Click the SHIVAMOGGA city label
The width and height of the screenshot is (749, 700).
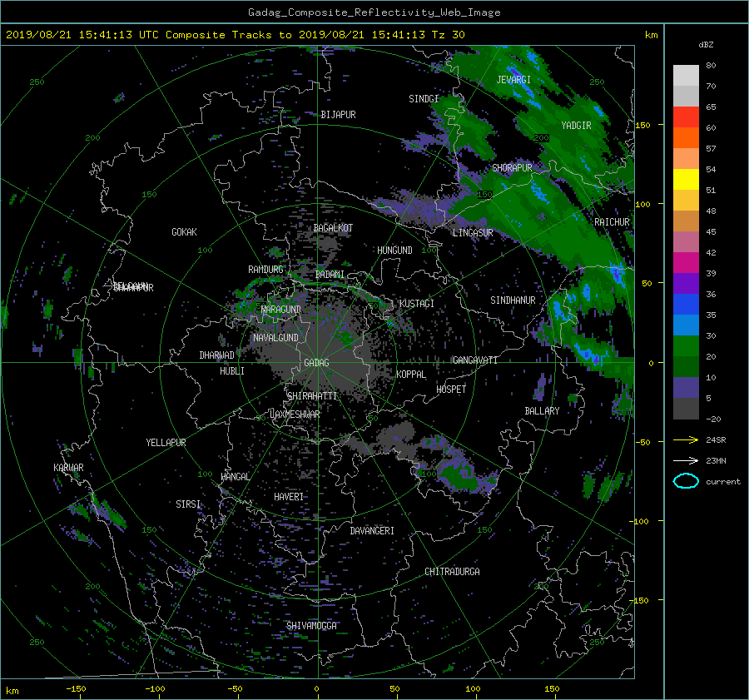[311, 626]
